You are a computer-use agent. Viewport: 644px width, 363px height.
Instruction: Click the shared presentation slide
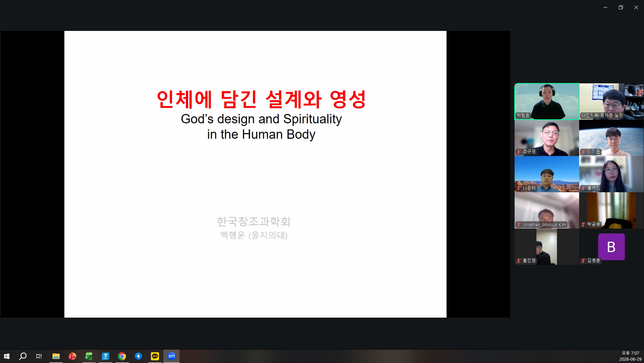(x=255, y=174)
